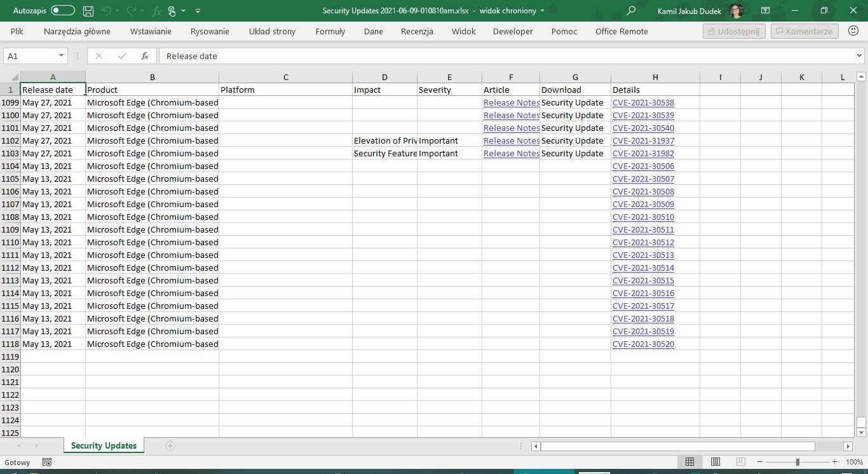
Task: Select the Security Updates sheet tab
Action: [104, 445]
